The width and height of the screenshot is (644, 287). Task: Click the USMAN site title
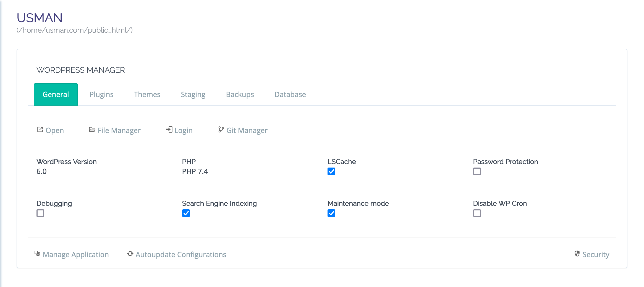pos(40,18)
